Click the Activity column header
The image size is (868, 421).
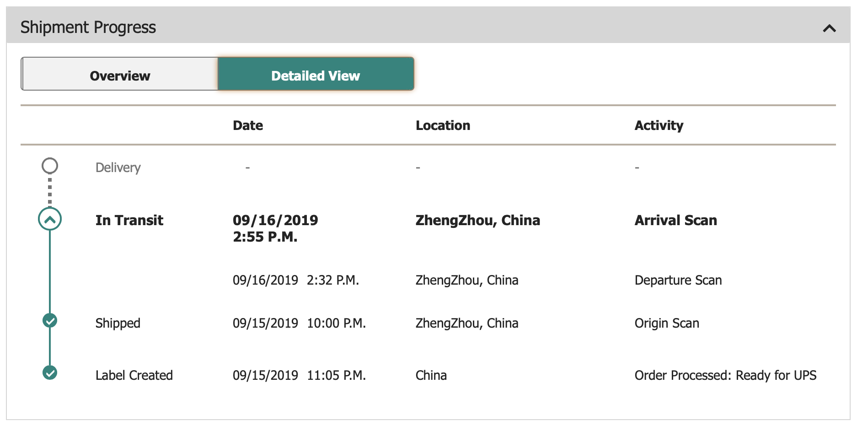(x=659, y=125)
